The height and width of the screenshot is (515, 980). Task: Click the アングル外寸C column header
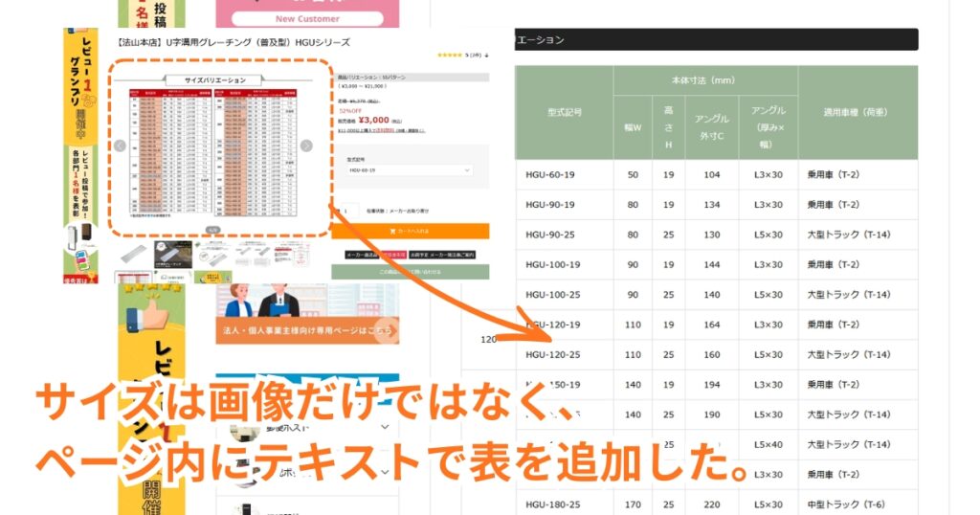(712, 127)
